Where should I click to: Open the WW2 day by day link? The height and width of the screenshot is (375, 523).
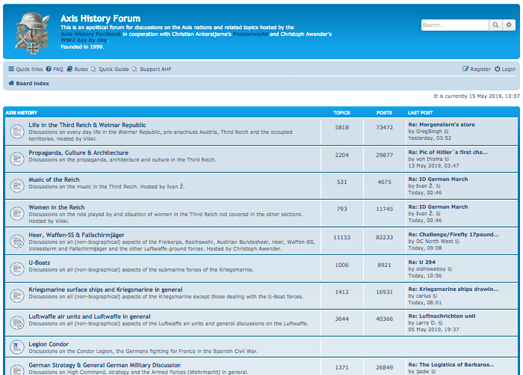84,40
